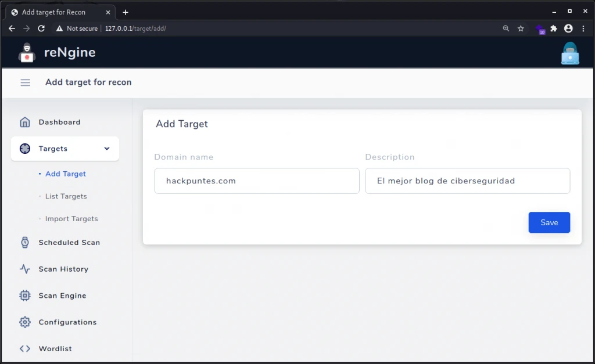Open the user avatar menu

(x=570, y=53)
